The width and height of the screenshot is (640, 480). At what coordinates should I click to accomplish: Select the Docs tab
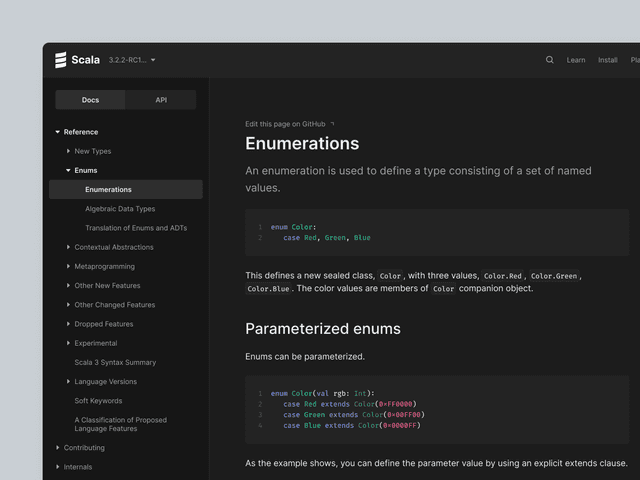90,100
